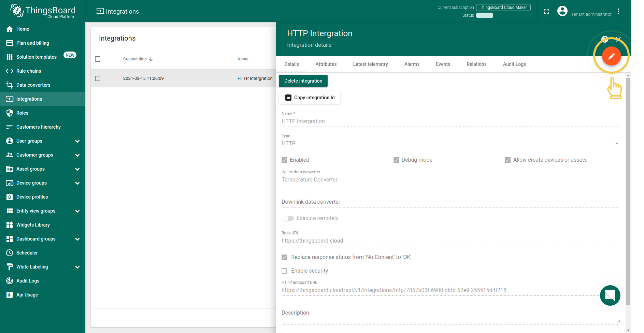
Task: Open the Relations tab
Action: pos(476,64)
